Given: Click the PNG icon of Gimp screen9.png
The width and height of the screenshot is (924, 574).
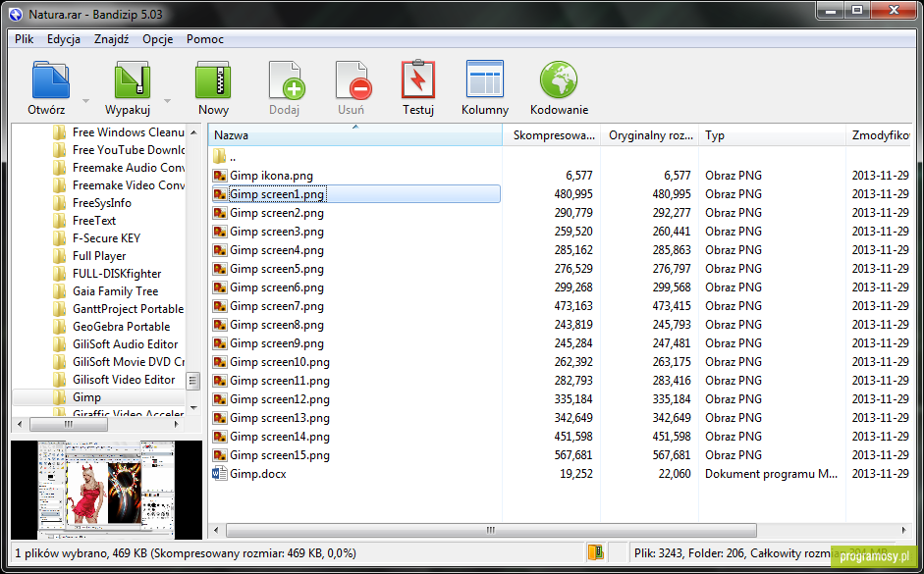Looking at the screenshot, I should (220, 343).
